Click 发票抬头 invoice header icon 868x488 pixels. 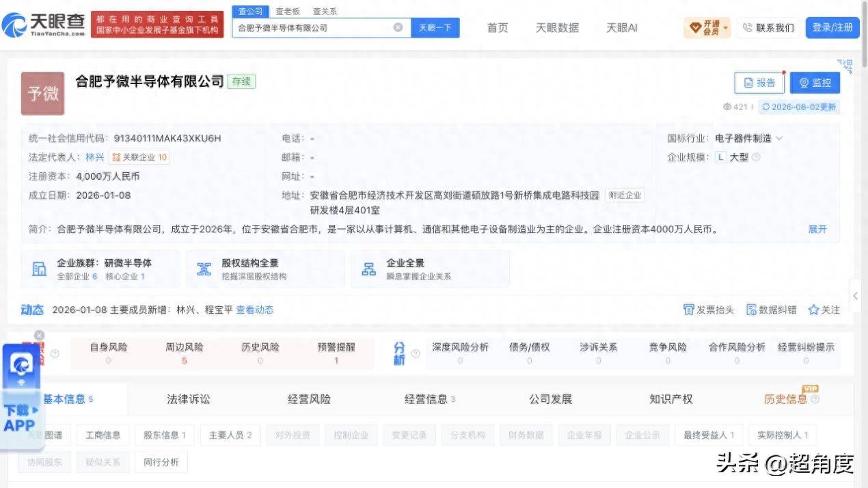pos(688,310)
